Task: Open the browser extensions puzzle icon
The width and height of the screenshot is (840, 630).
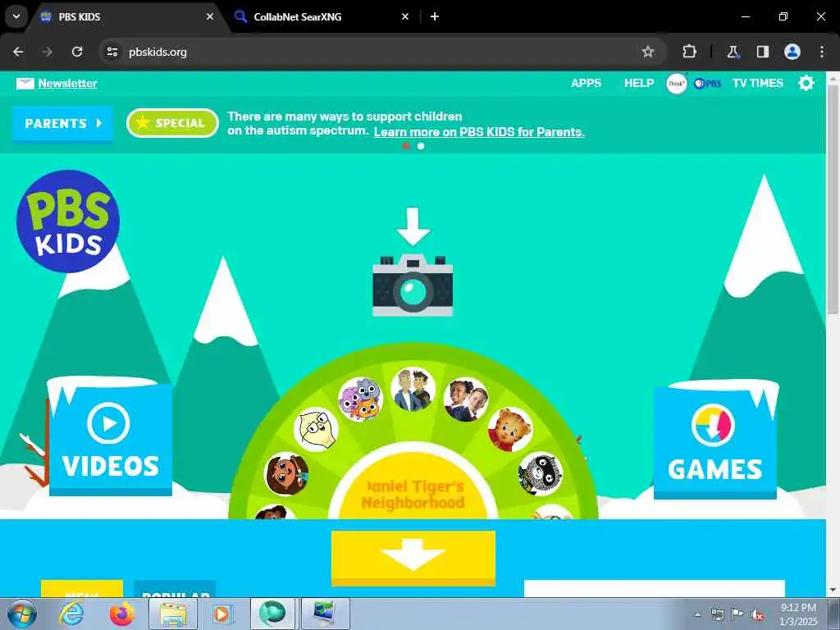Action: pyautogui.click(x=689, y=52)
